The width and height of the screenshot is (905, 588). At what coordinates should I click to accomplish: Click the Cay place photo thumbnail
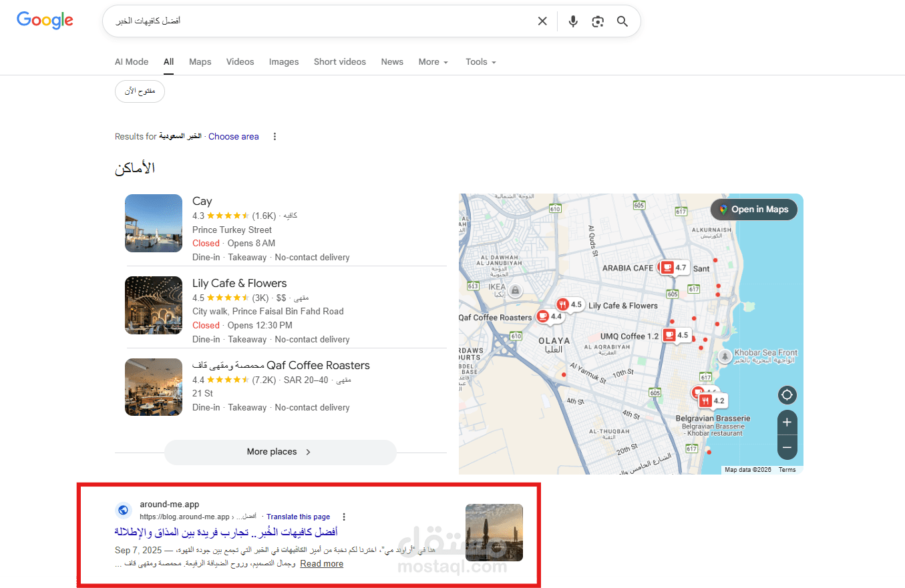tap(154, 223)
